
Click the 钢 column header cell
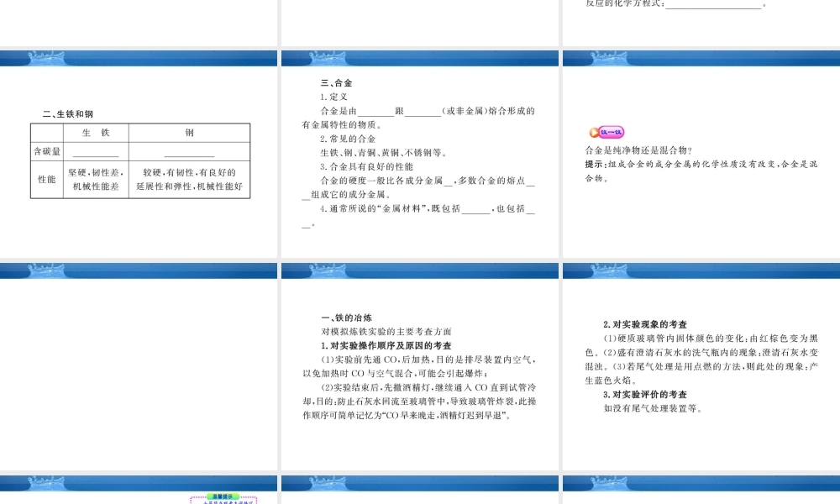pos(189,133)
